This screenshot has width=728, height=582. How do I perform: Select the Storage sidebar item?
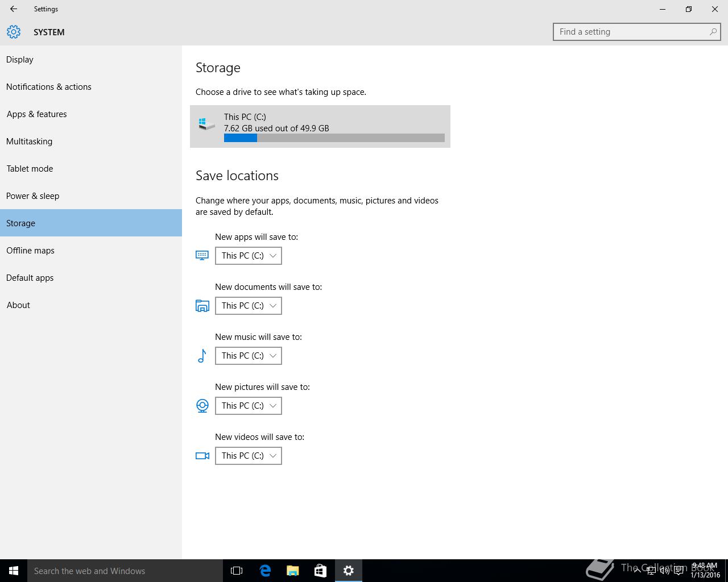pos(91,223)
